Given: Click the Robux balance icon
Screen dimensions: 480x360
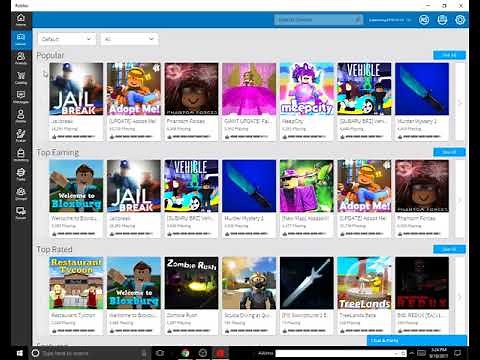Looking at the screenshot, I should 424,20.
